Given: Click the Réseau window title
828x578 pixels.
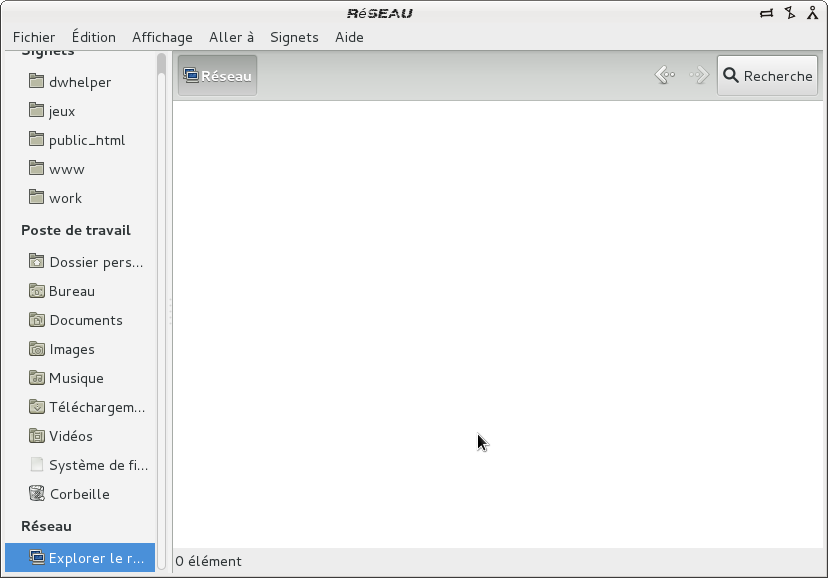Looking at the screenshot, I should pyautogui.click(x=380, y=13).
